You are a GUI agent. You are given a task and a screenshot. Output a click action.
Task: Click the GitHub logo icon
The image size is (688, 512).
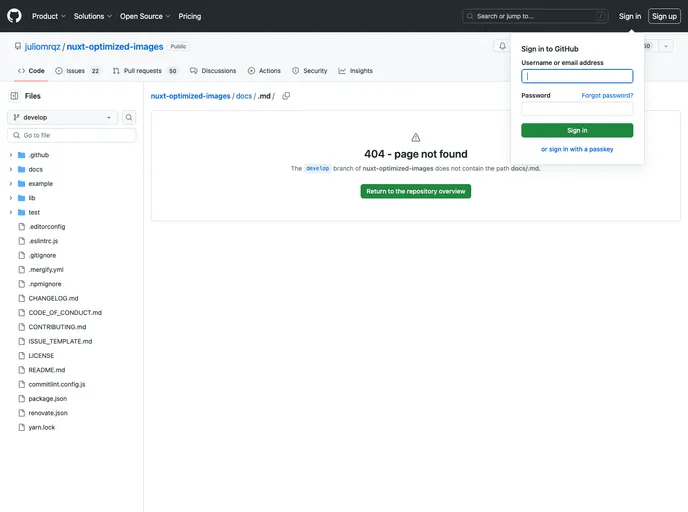[14, 16]
